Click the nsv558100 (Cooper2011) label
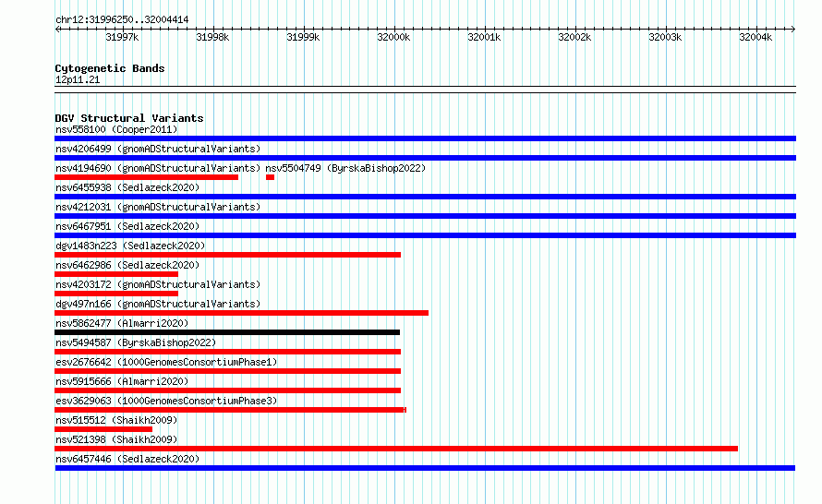The image size is (822, 504). pyautogui.click(x=116, y=129)
